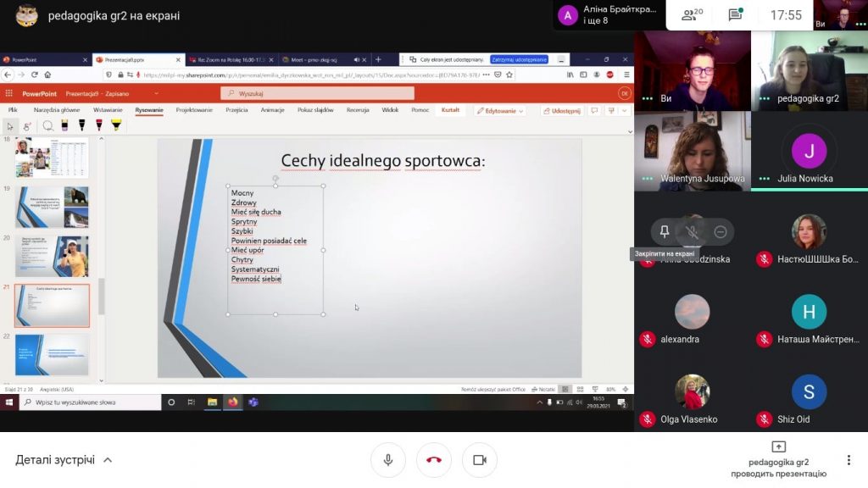Switch to the Wstawianie ribbon tab
This screenshot has width=868, height=488.
click(107, 110)
